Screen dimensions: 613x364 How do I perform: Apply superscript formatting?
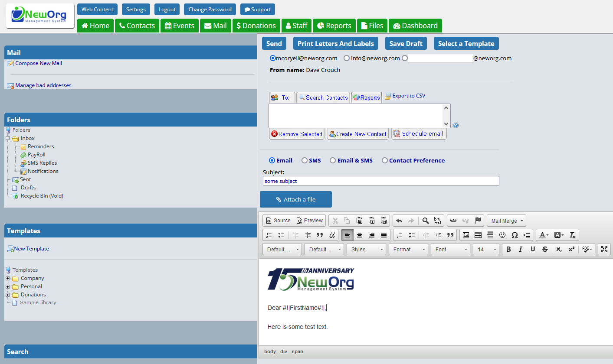pyautogui.click(x=572, y=249)
